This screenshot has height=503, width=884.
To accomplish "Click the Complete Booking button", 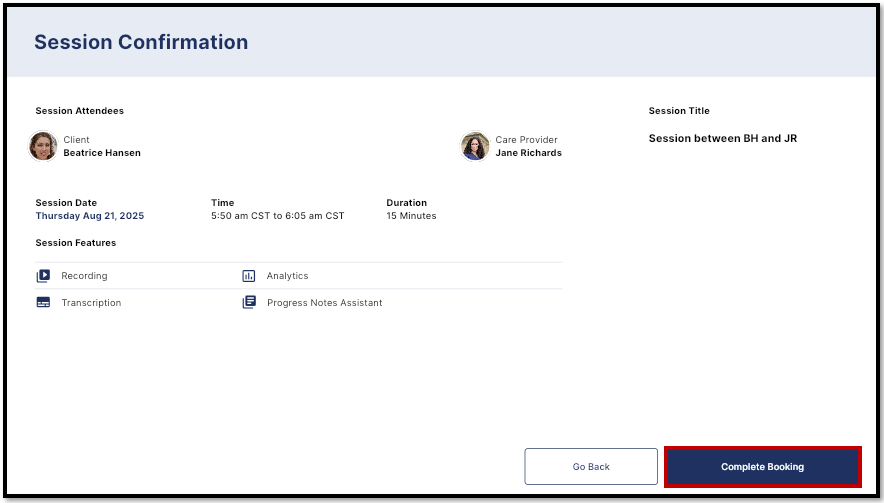I will [x=763, y=466].
